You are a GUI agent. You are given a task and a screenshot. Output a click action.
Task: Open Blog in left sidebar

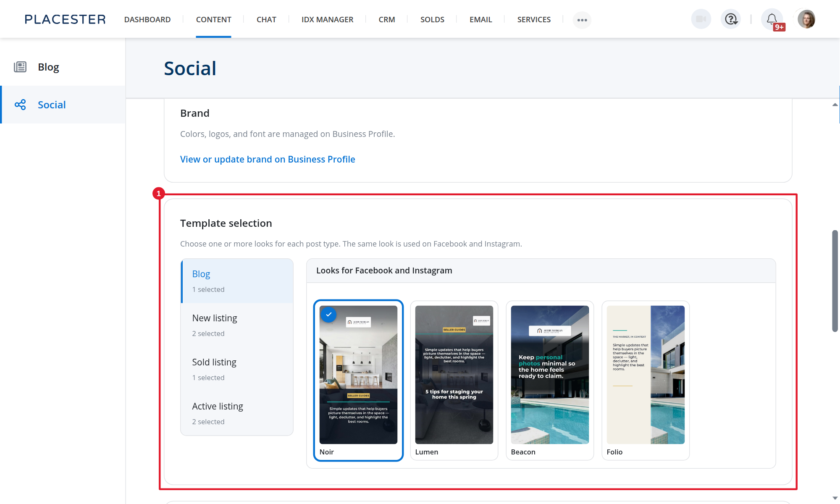pos(63,67)
